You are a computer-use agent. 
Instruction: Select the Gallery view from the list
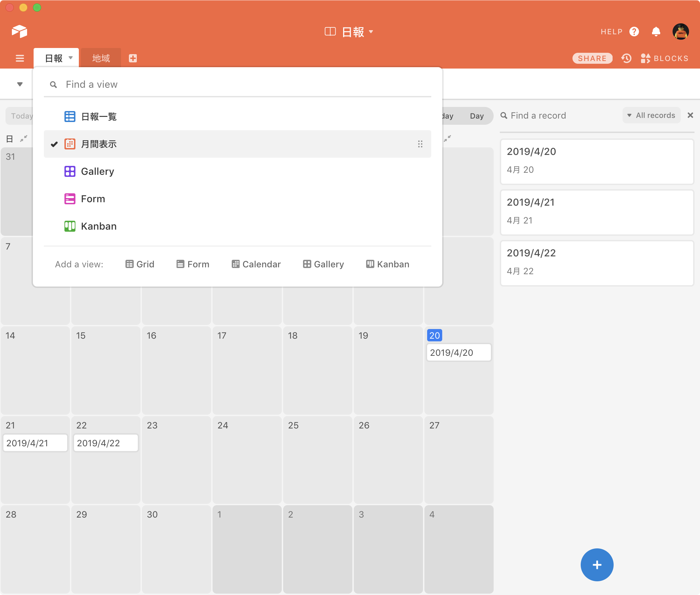(97, 171)
